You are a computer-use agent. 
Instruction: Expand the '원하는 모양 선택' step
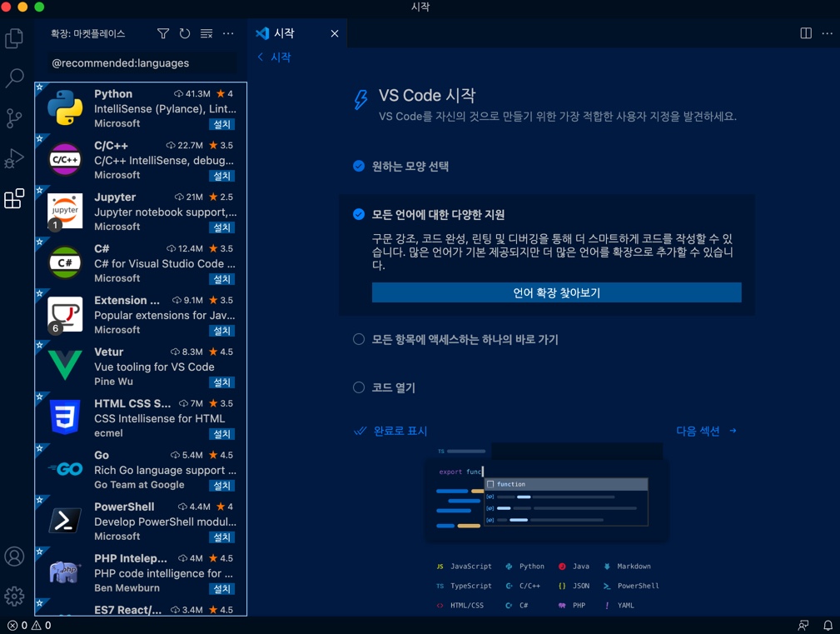click(x=410, y=166)
